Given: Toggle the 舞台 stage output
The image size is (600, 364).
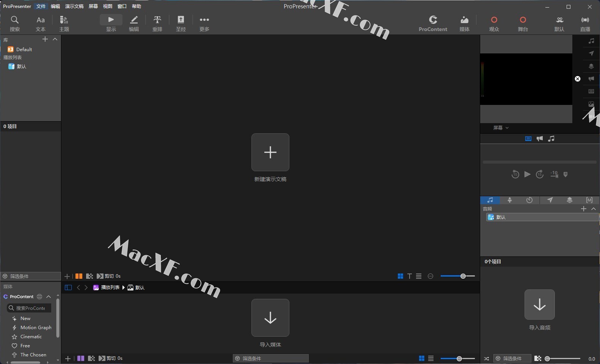Looking at the screenshot, I should 523,23.
